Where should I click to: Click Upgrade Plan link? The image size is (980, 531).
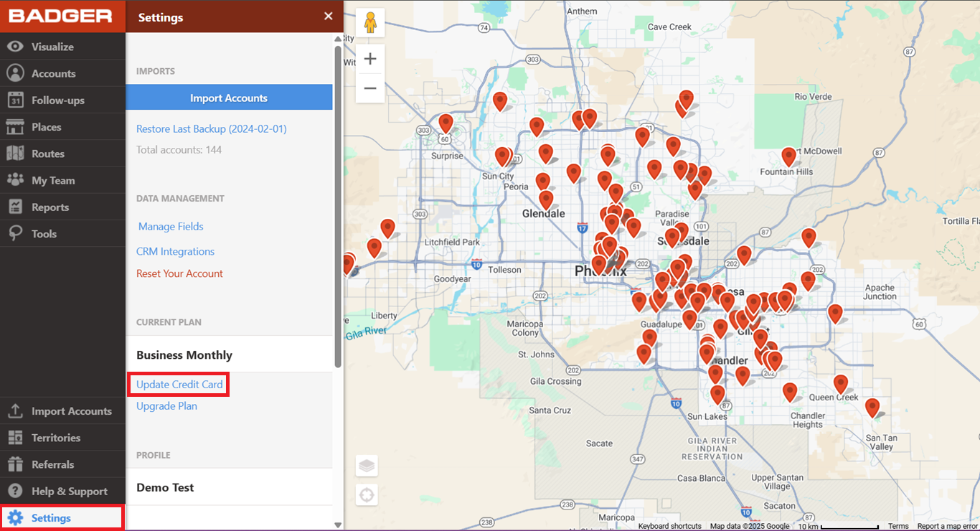166,406
